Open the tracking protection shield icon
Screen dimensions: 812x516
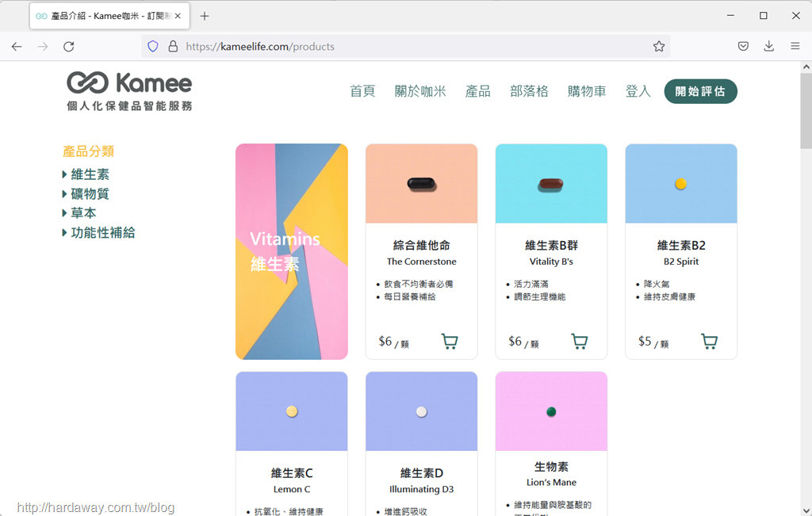[x=153, y=47]
